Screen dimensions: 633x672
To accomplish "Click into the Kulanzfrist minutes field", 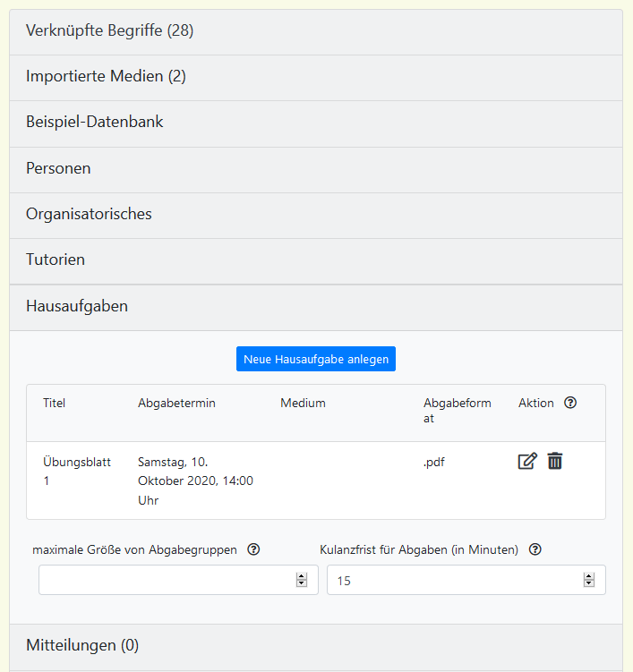I will point(452,580).
